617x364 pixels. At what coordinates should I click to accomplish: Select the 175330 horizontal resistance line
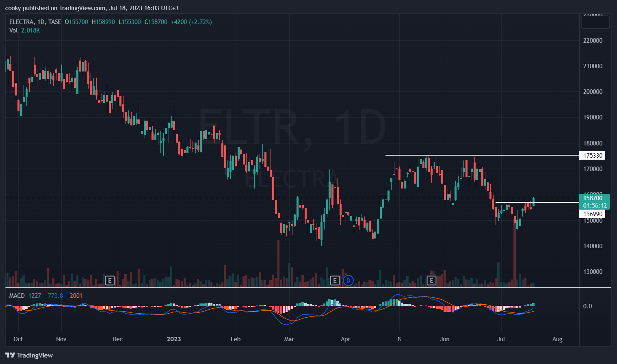[x=482, y=155]
